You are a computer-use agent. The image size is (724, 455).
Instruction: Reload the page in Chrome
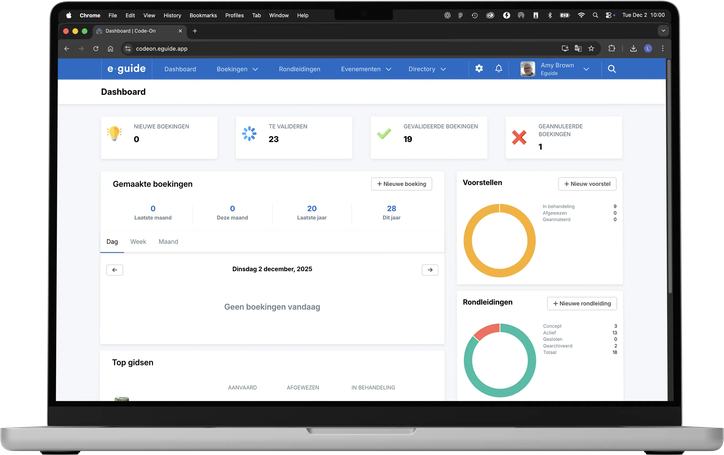(96, 49)
